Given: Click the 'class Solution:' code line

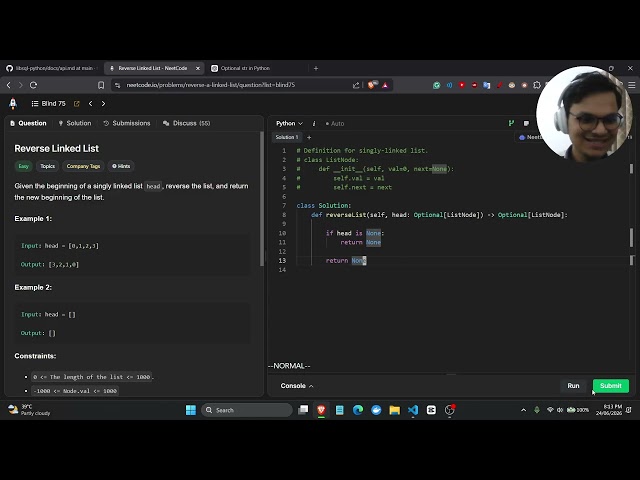Looking at the screenshot, I should click(324, 205).
